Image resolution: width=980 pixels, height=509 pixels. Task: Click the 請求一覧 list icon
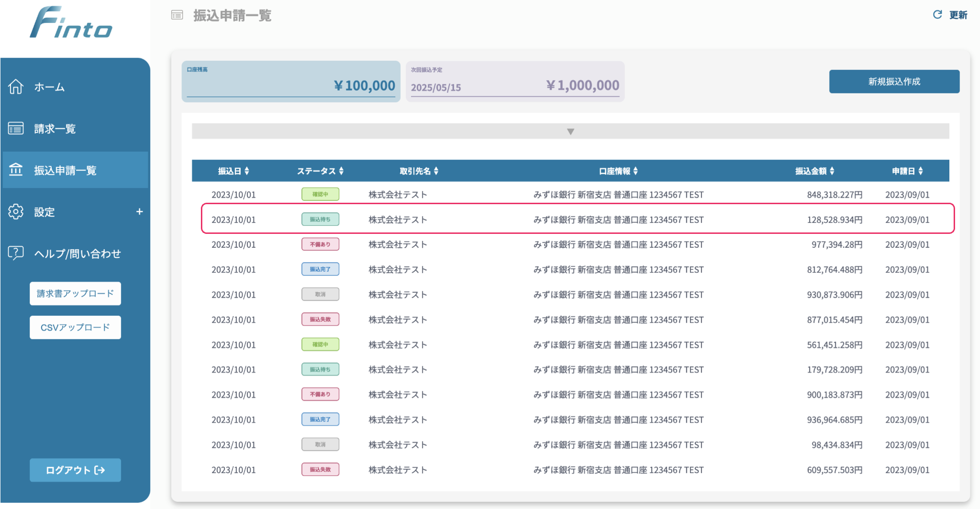pos(16,128)
